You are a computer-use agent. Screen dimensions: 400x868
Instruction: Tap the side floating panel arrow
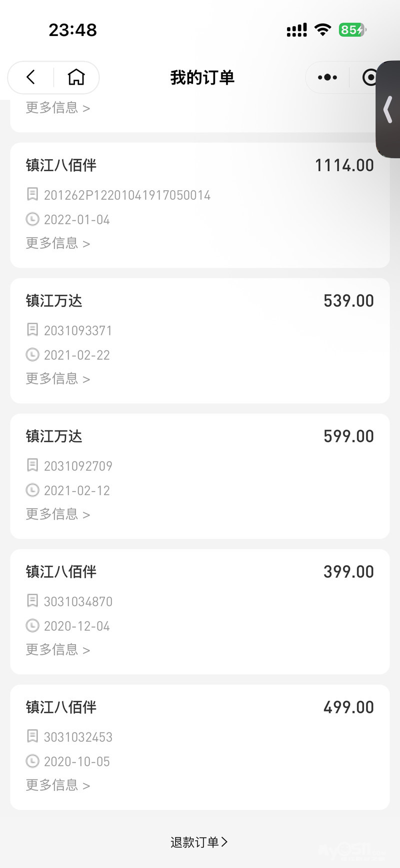pos(388,110)
